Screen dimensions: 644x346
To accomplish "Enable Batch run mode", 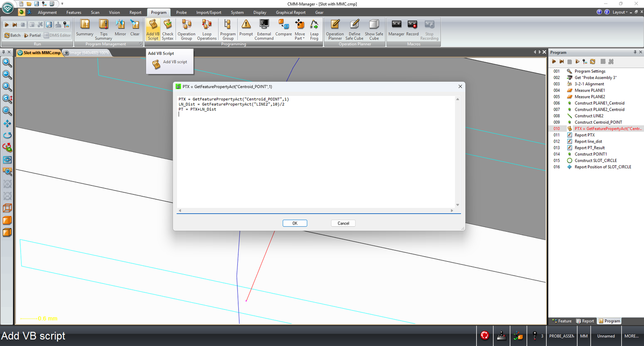I will click(12, 35).
